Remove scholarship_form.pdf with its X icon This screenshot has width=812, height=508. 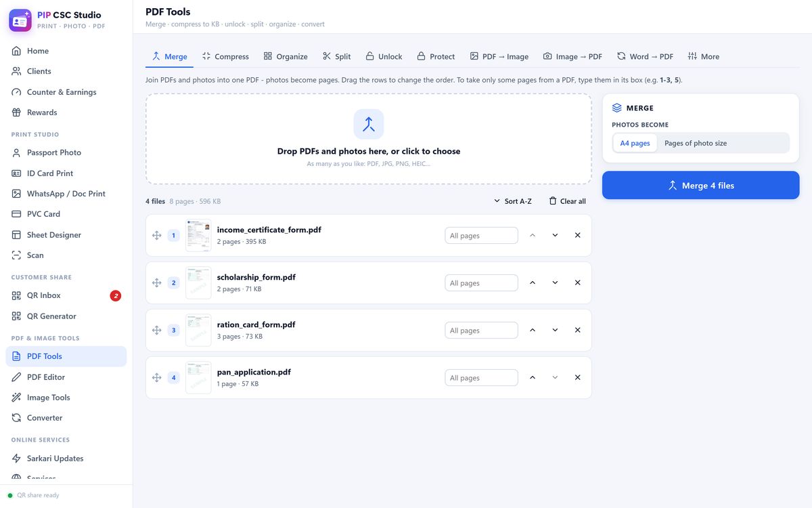tap(577, 282)
